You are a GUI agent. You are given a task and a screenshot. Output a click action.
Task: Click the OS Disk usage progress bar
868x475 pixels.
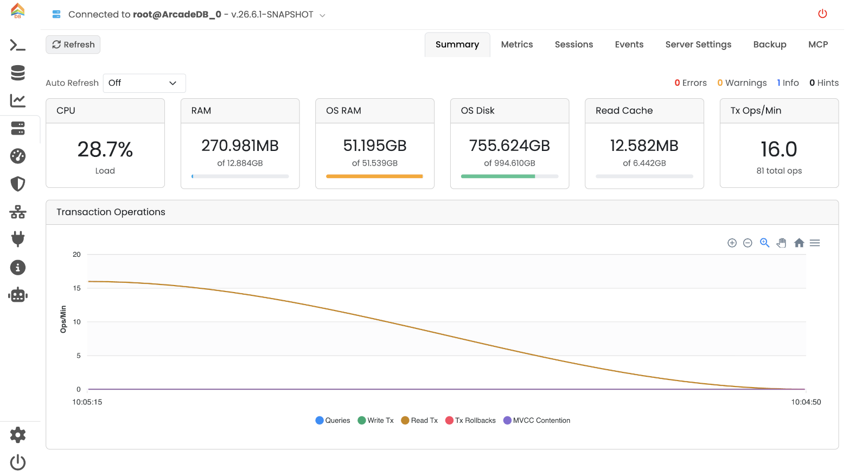[x=509, y=176]
